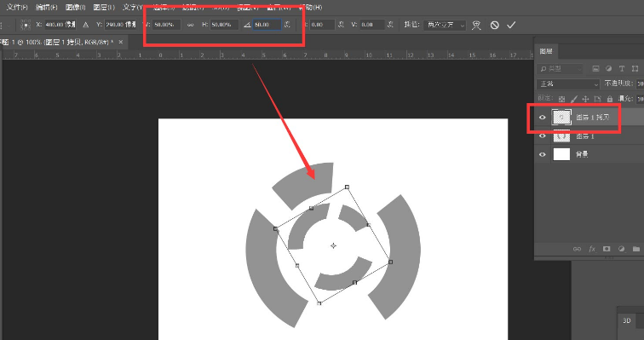Filter layers by text type (T icon)
This screenshot has width=644, height=340.
tap(622, 68)
